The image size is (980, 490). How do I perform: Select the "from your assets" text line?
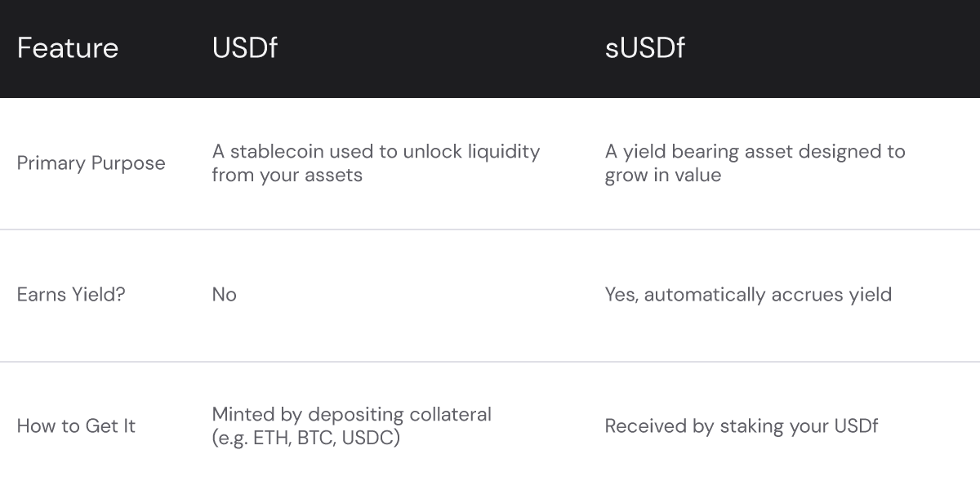(x=287, y=175)
